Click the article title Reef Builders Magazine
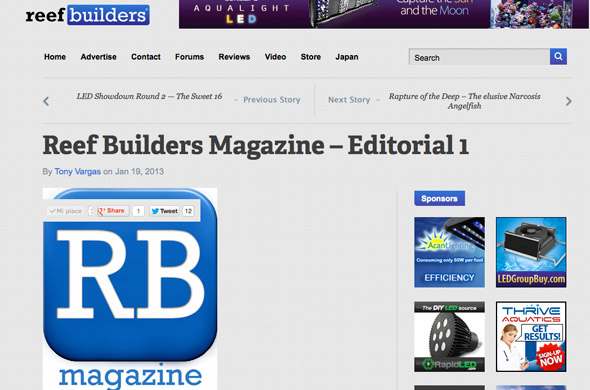 point(255,146)
